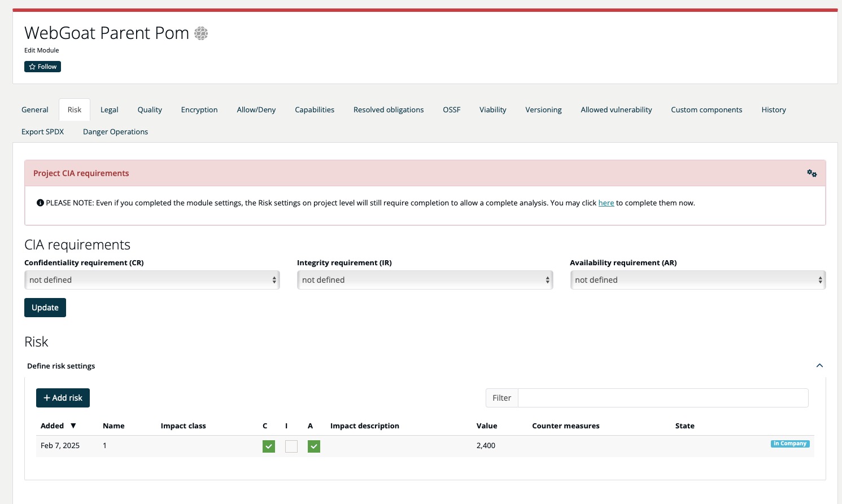This screenshot has height=504, width=842.
Task: Go to the Versioning tab
Action: (544, 109)
